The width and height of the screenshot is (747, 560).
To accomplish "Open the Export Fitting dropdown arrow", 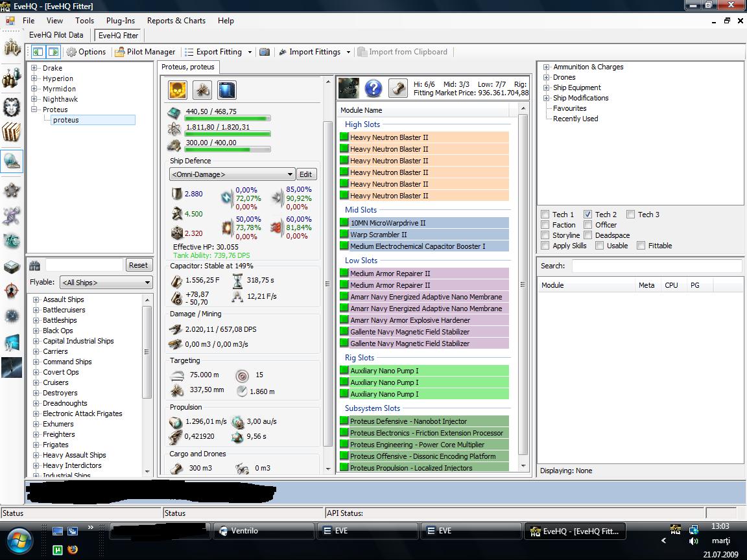I will click(x=250, y=52).
